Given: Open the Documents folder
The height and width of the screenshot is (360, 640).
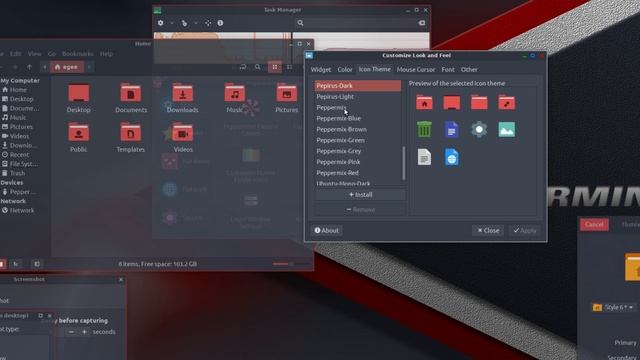Looking at the screenshot, I should (131, 98).
